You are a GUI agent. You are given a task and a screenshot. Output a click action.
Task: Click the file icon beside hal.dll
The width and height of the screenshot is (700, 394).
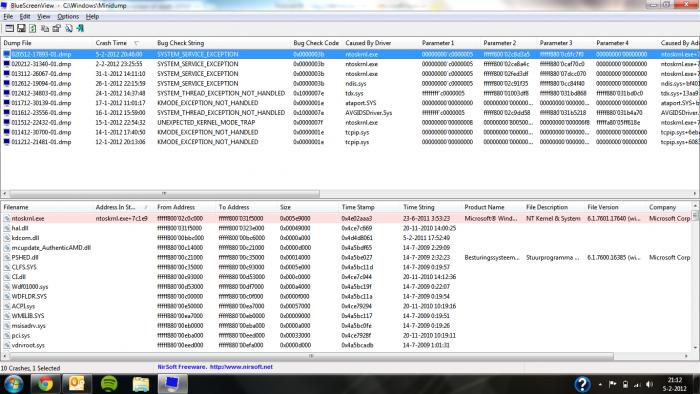(7, 228)
